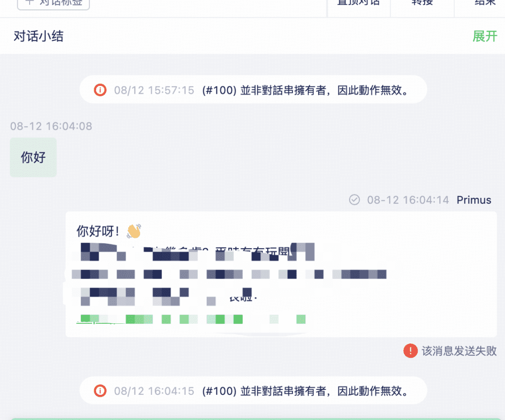Click the 结束 button to end conversation
The height and width of the screenshot is (420, 505).
pyautogui.click(x=485, y=2)
